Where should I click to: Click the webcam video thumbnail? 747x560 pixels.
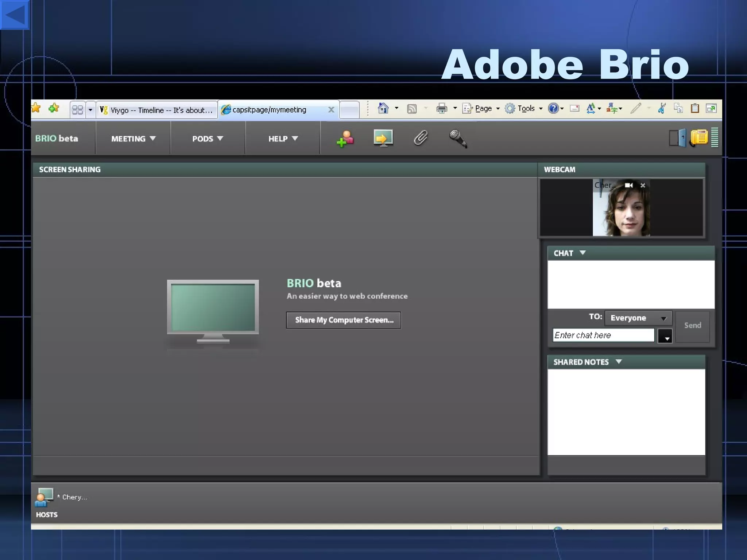click(621, 208)
